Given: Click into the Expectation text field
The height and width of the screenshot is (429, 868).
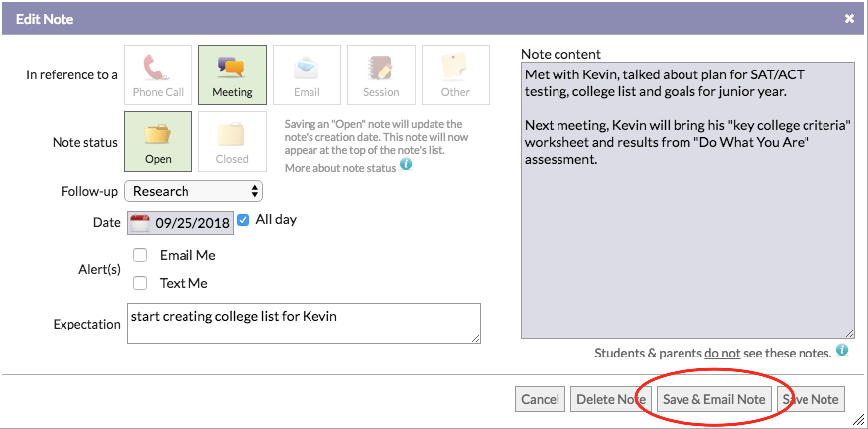Looking at the screenshot, I should [x=304, y=323].
